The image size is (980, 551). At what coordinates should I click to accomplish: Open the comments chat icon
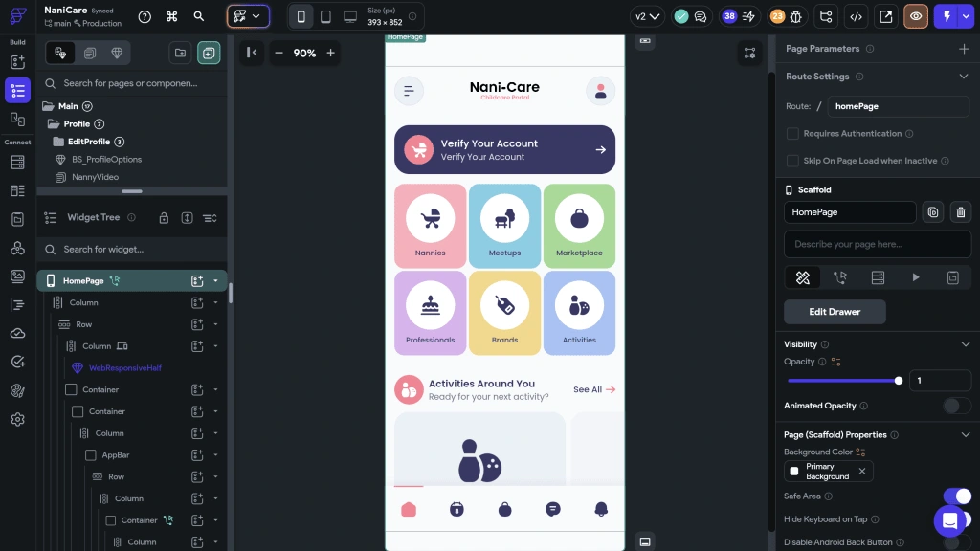tap(701, 17)
